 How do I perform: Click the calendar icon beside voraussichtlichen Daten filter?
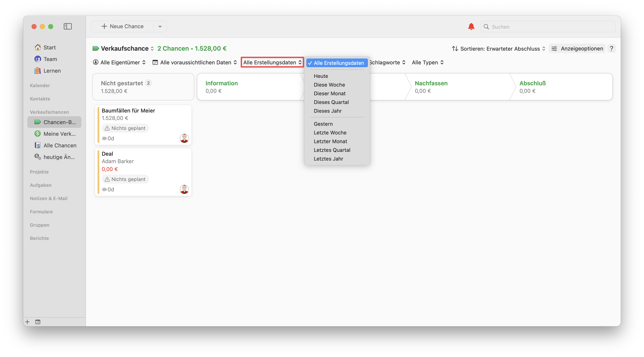point(155,62)
